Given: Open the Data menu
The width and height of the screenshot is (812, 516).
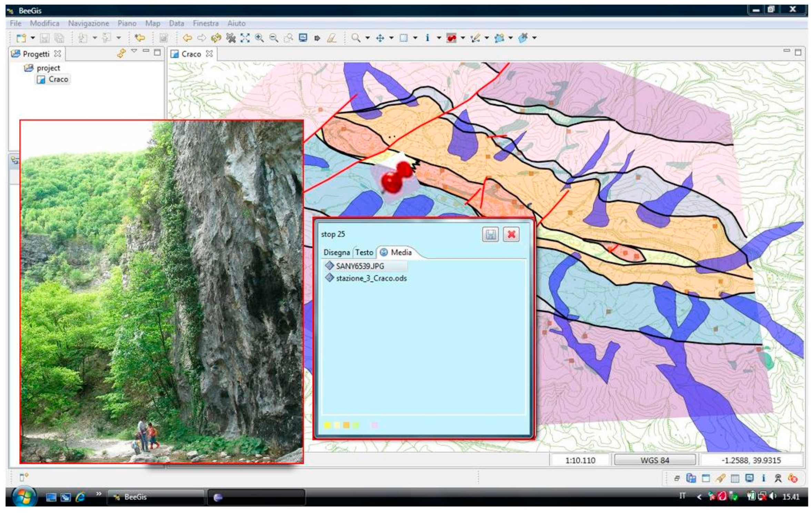Looking at the screenshot, I should coord(176,23).
